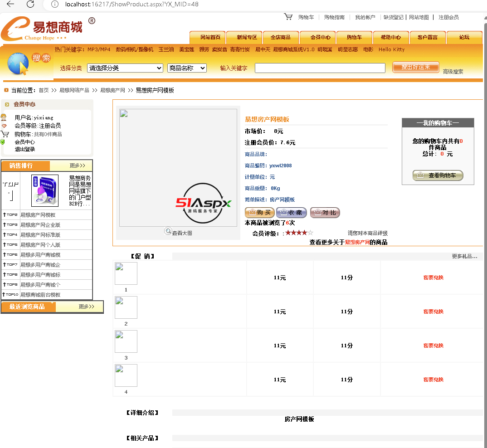Open the 全店商品 nav tab
Viewport: 487px width, 448px height.
click(x=281, y=38)
